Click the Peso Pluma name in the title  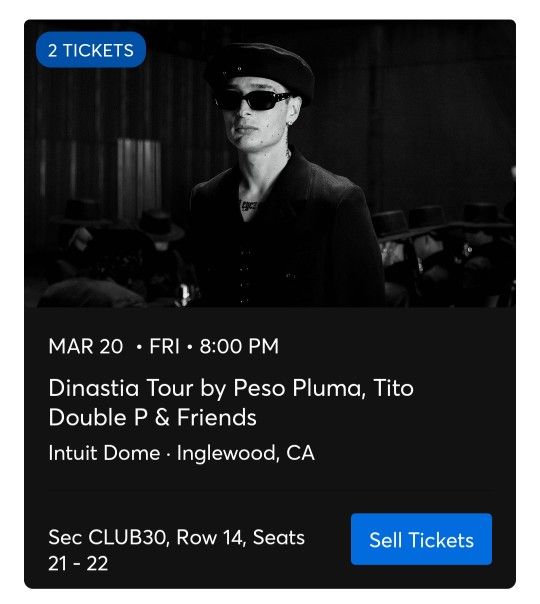click(x=298, y=388)
